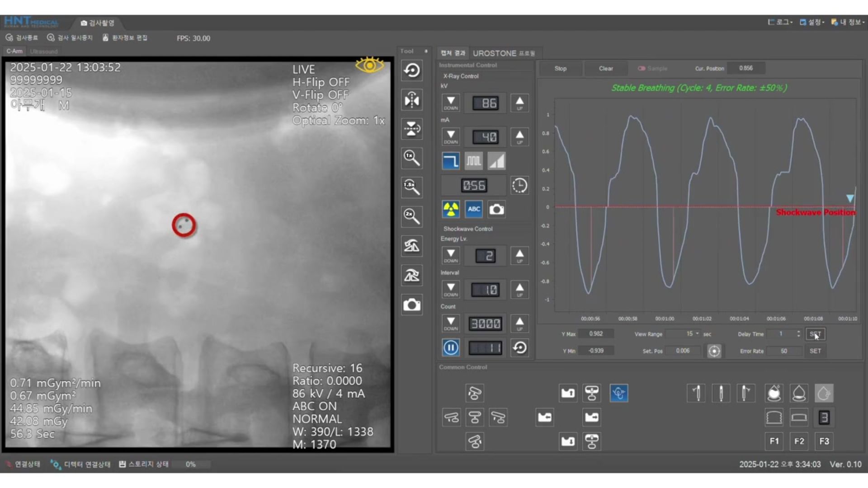Reset the shockwave counter with circular arrow
868x488 pixels.
519,347
